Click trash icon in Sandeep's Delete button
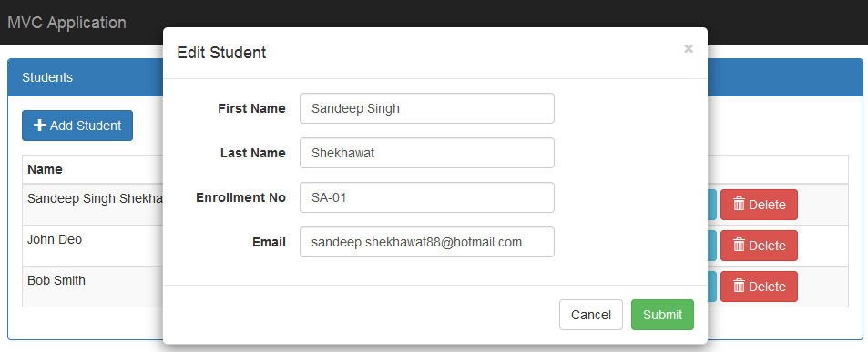The image size is (868, 352). point(739,204)
